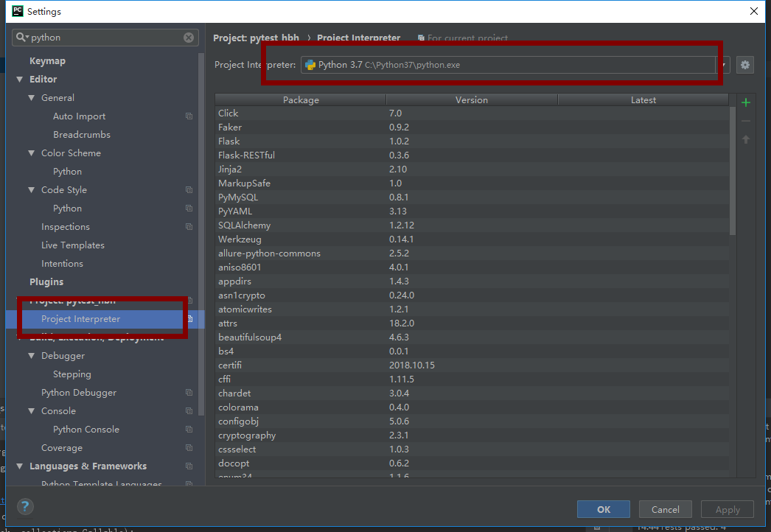Select Python under Code Style
Image resolution: width=771 pixels, height=532 pixels.
pos(67,209)
